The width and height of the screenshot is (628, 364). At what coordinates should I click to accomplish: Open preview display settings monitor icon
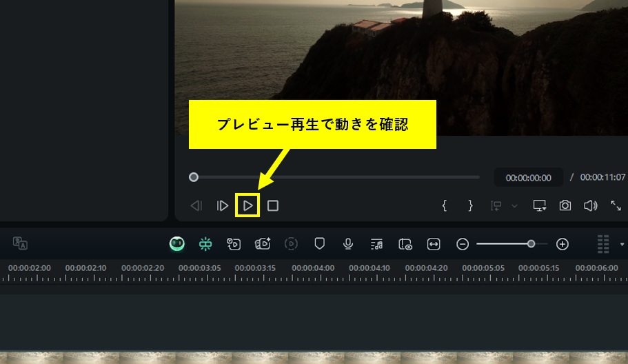(540, 206)
